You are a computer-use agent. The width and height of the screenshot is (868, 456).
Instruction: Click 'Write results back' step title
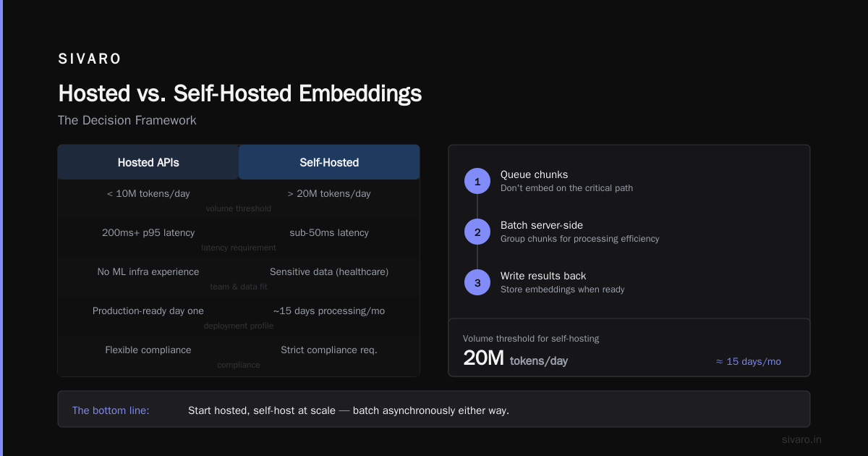[543, 276]
